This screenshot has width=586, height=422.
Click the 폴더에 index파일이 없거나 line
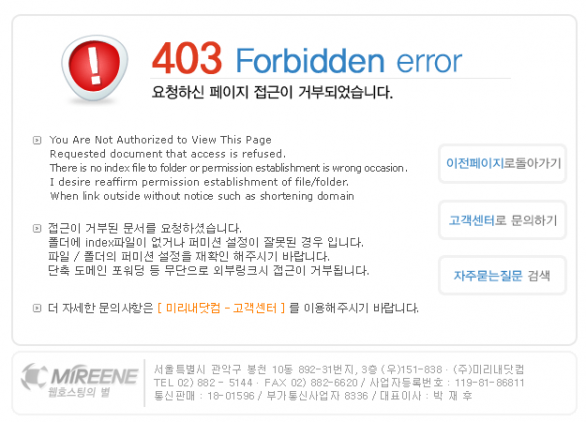point(206,243)
